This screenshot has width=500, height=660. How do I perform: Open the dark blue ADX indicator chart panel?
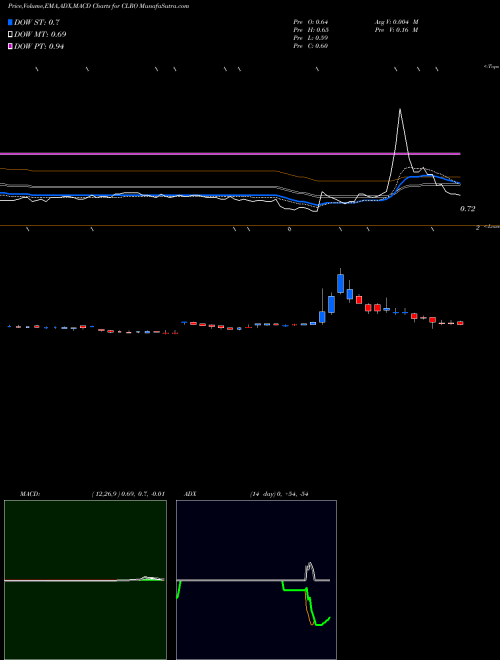pyautogui.click(x=256, y=580)
